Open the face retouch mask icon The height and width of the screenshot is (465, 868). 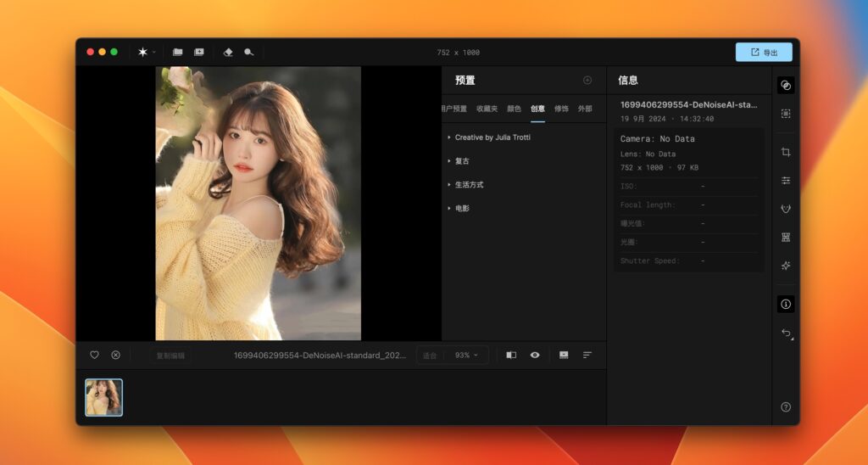[x=786, y=209]
